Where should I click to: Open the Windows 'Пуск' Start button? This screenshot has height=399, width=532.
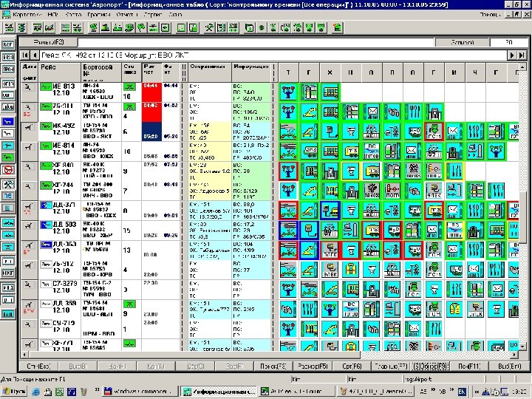click(x=14, y=392)
